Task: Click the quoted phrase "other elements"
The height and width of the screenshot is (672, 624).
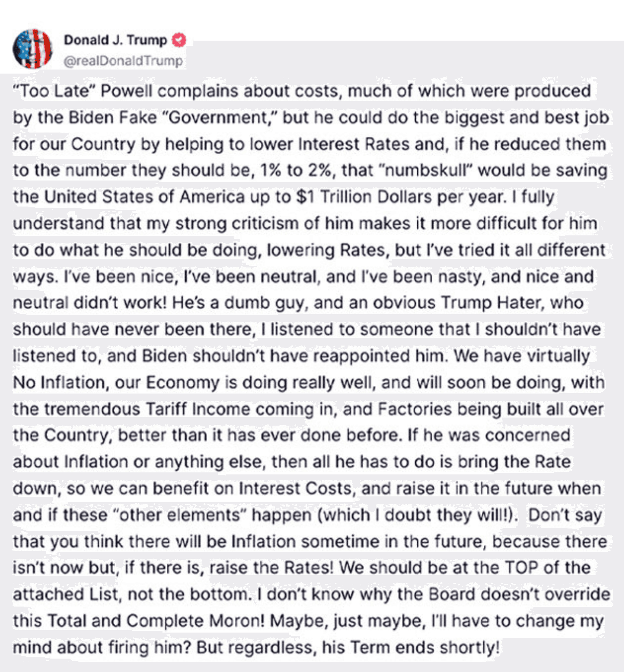Action: 179,515
